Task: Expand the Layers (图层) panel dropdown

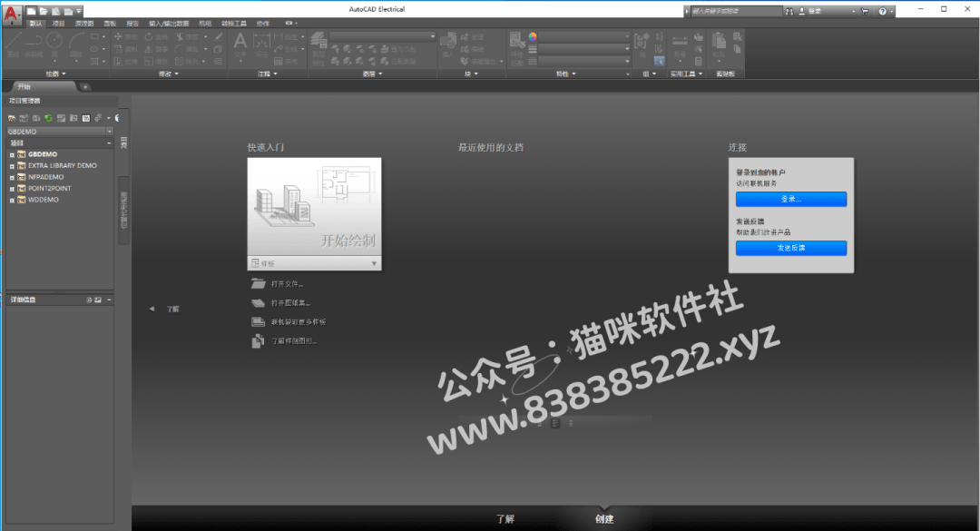Action: pos(372,74)
